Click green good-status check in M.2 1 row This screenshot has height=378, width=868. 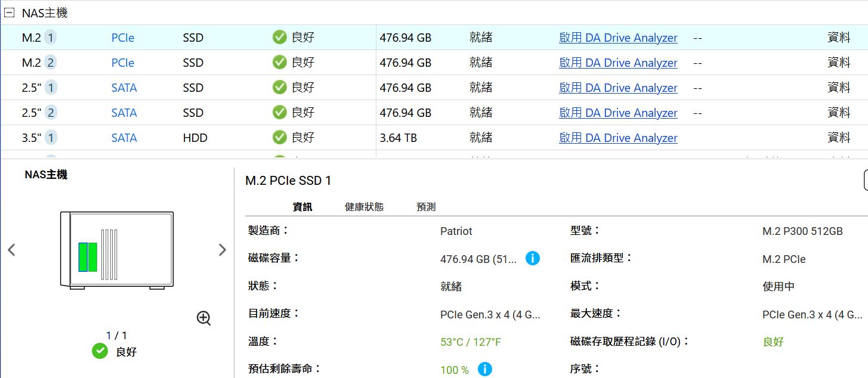tap(279, 38)
